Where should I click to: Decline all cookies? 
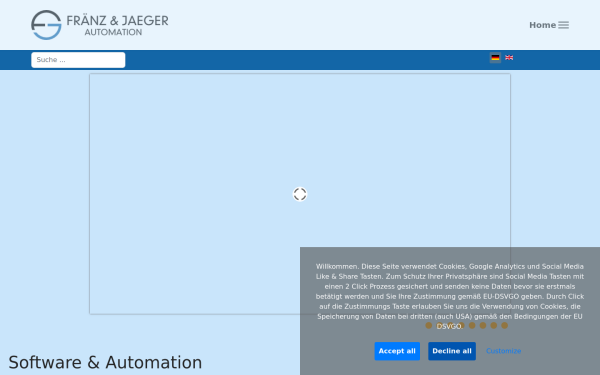pos(452,351)
